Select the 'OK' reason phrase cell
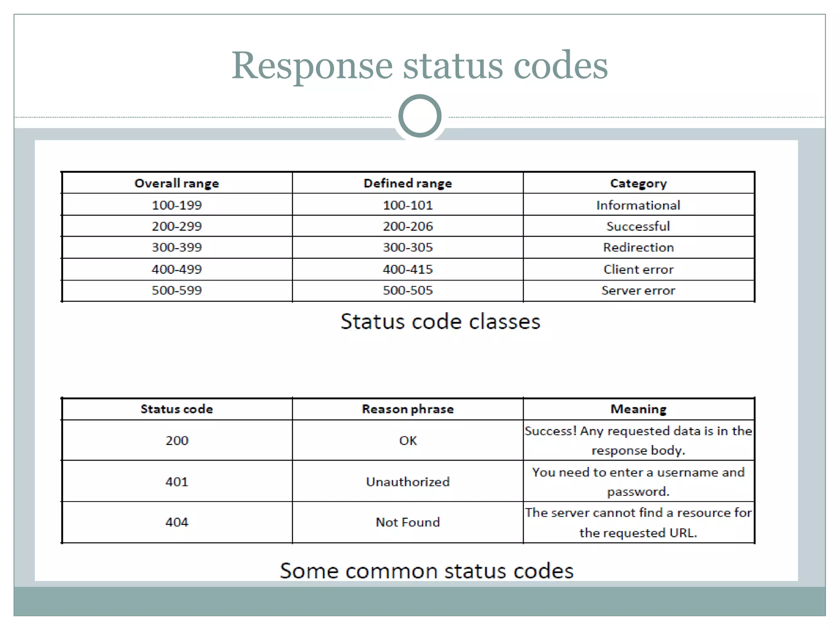 [x=408, y=440]
